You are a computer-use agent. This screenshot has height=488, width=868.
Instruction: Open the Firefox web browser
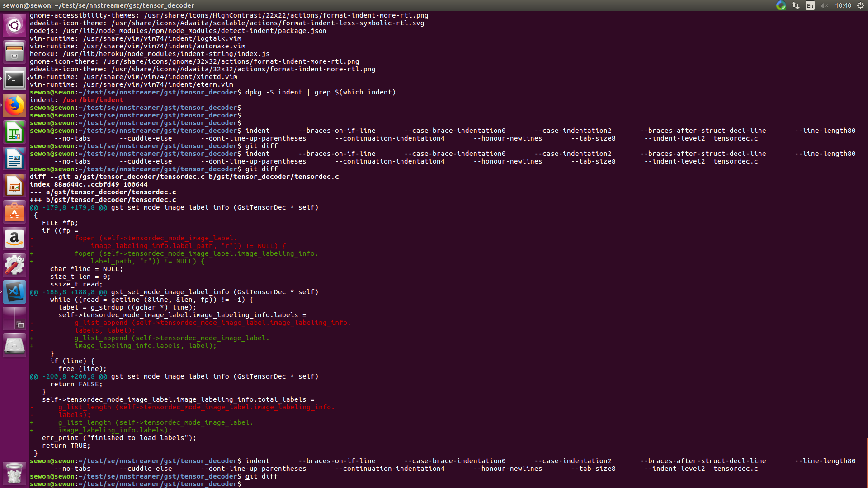pos(14,106)
